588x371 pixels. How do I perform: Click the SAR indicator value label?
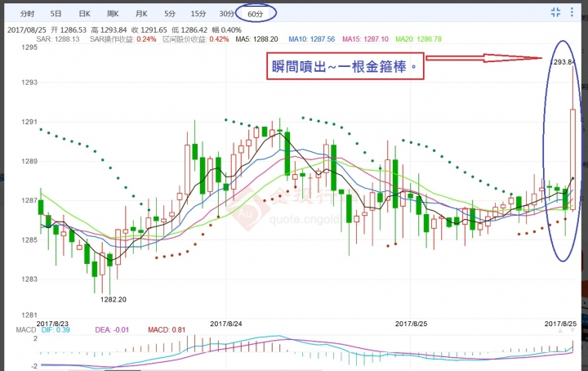pyautogui.click(x=58, y=39)
